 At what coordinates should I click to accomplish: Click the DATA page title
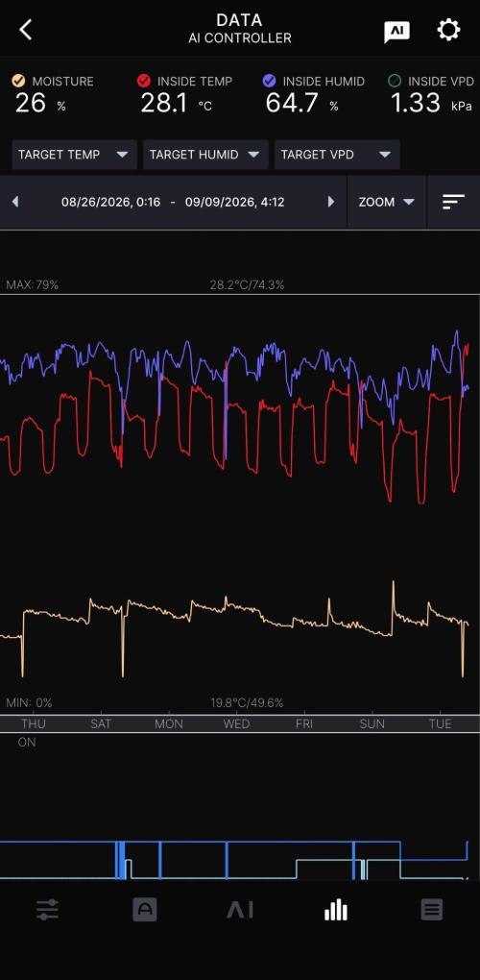[x=239, y=20]
